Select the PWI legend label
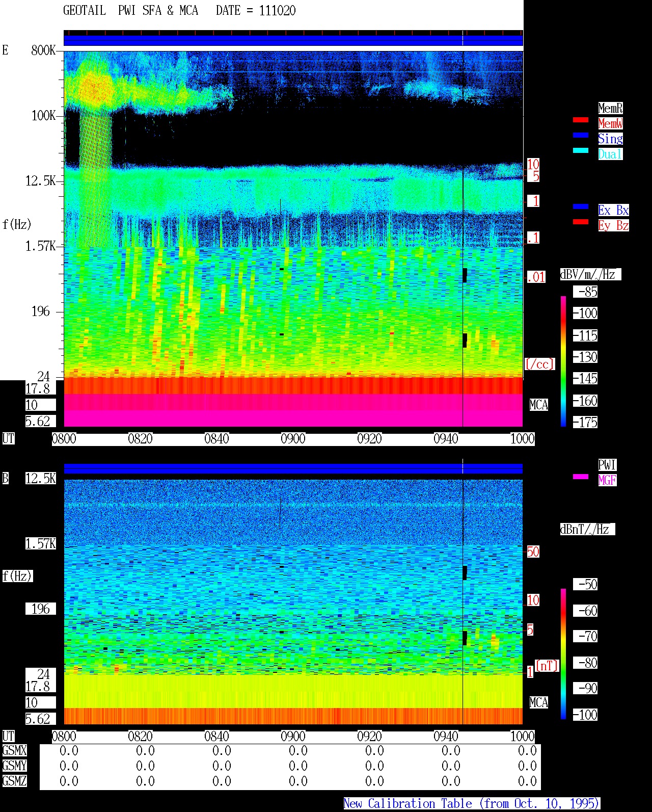Viewport: 652px width, 812px height. pos(607,465)
